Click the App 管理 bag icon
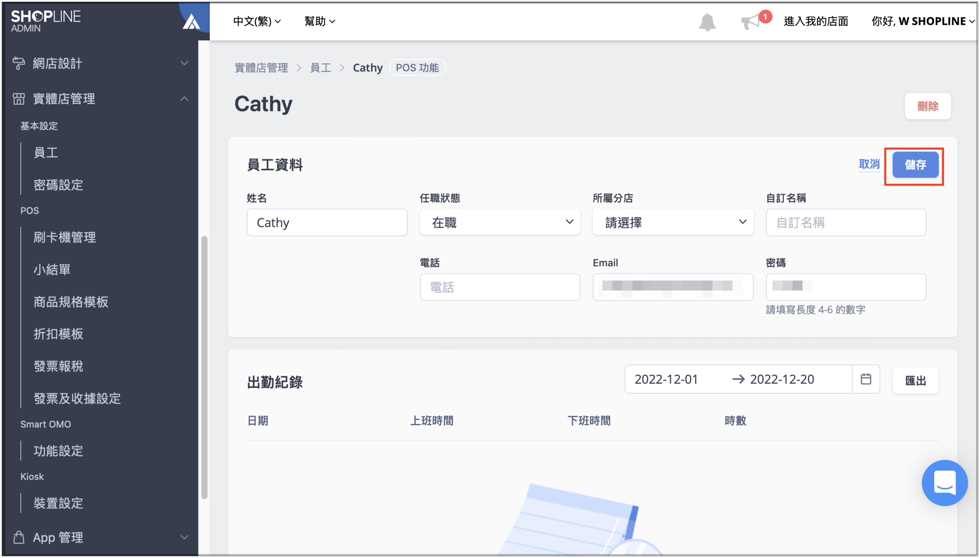Image resolution: width=980 pixels, height=558 pixels. tap(18, 537)
